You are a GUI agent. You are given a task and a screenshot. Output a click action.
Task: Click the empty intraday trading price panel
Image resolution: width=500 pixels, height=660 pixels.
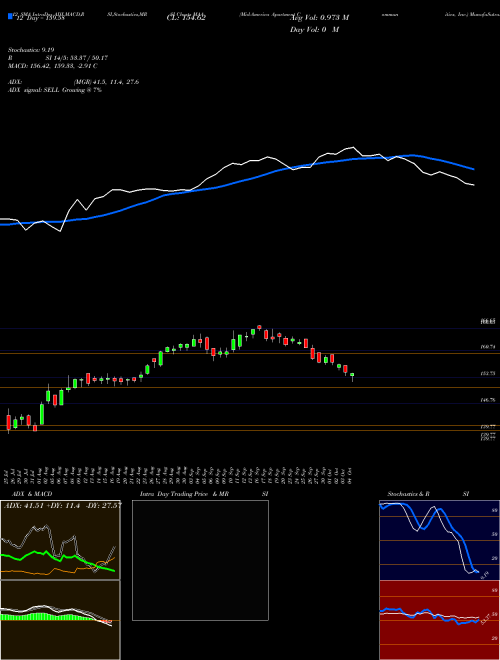[200, 560]
